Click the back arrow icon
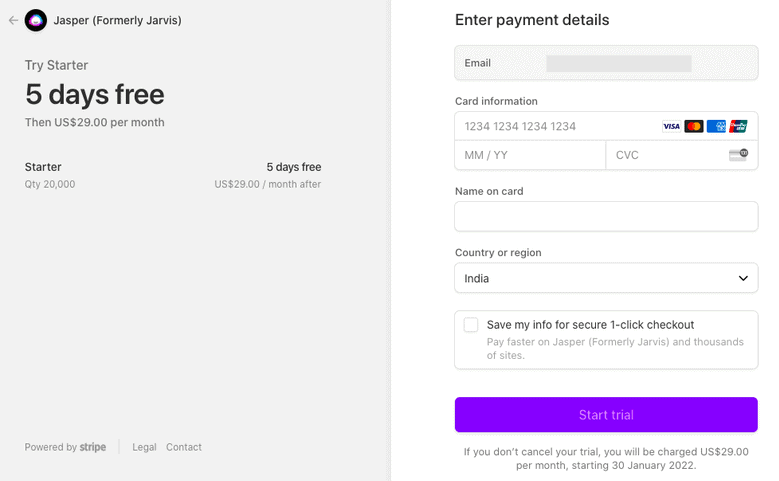Image resolution: width=779 pixels, height=481 pixels. tap(13, 20)
